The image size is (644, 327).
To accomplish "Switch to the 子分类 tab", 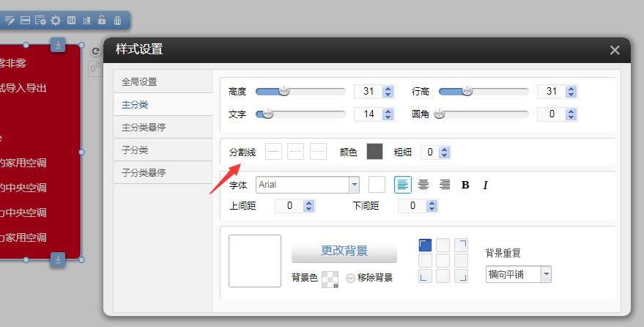I will point(135,150).
